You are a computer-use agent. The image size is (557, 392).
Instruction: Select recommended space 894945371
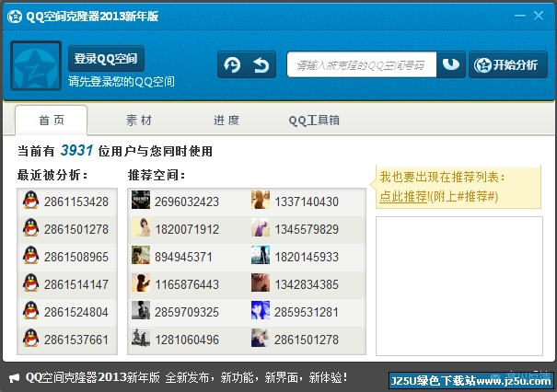click(183, 257)
